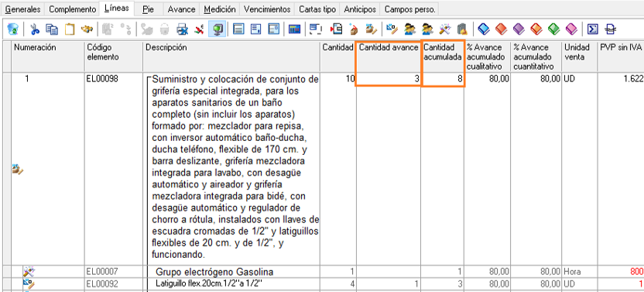Select the Líneas tab

[x=117, y=8]
